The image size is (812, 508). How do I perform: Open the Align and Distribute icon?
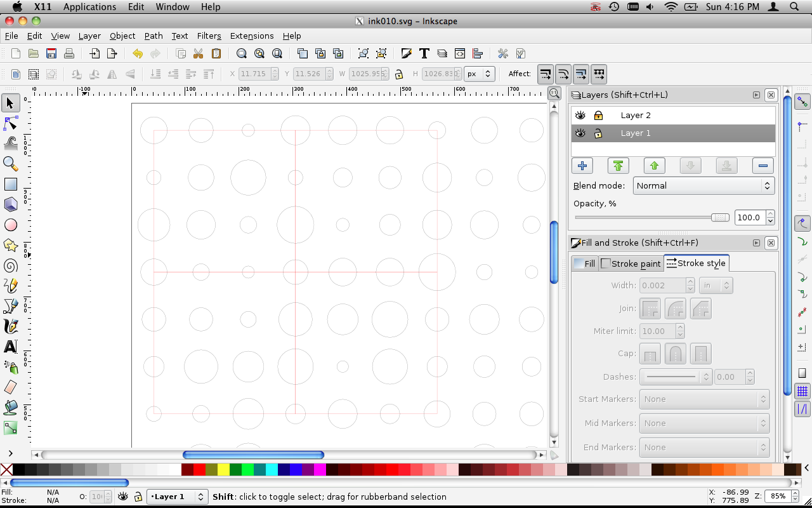[x=478, y=53]
